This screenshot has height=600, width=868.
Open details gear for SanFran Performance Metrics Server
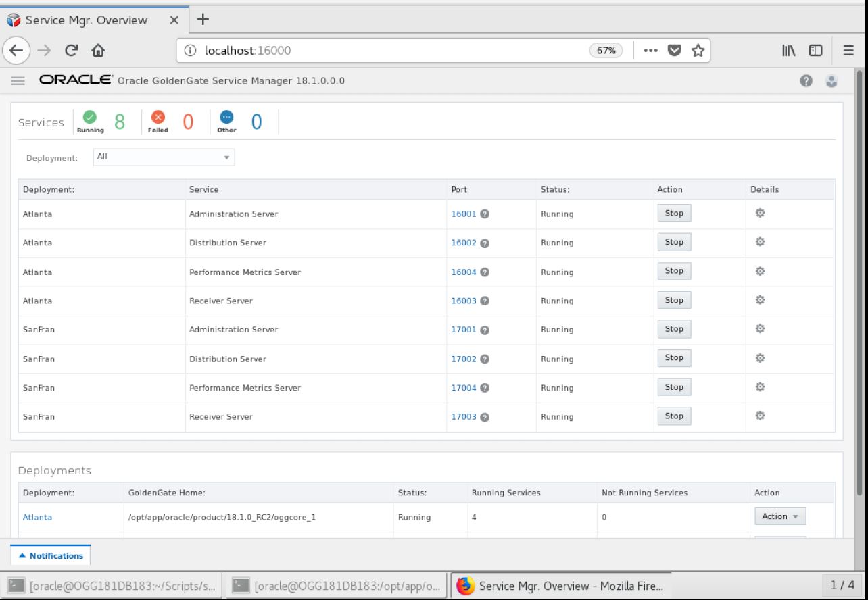760,387
